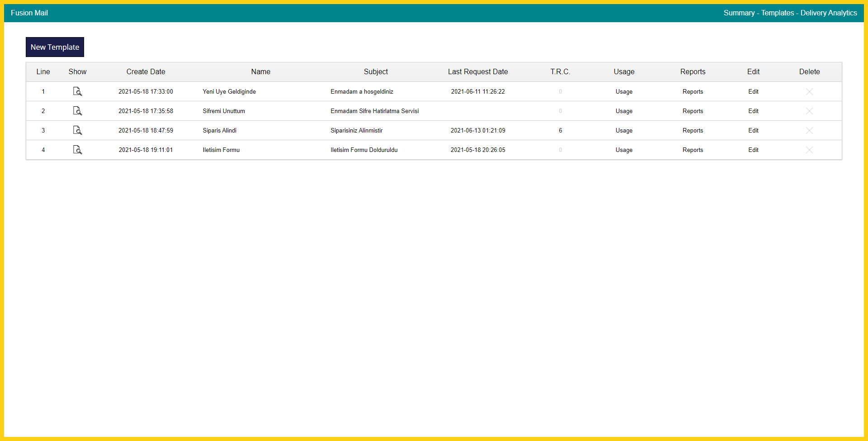Show preview of Siparis Alindi template
Viewport: 868px width, 441px height.
coord(77,130)
